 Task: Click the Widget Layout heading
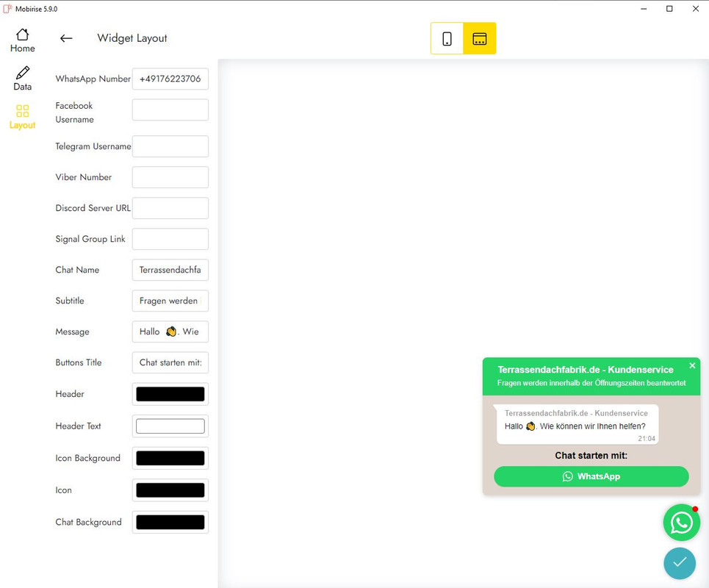coord(132,38)
